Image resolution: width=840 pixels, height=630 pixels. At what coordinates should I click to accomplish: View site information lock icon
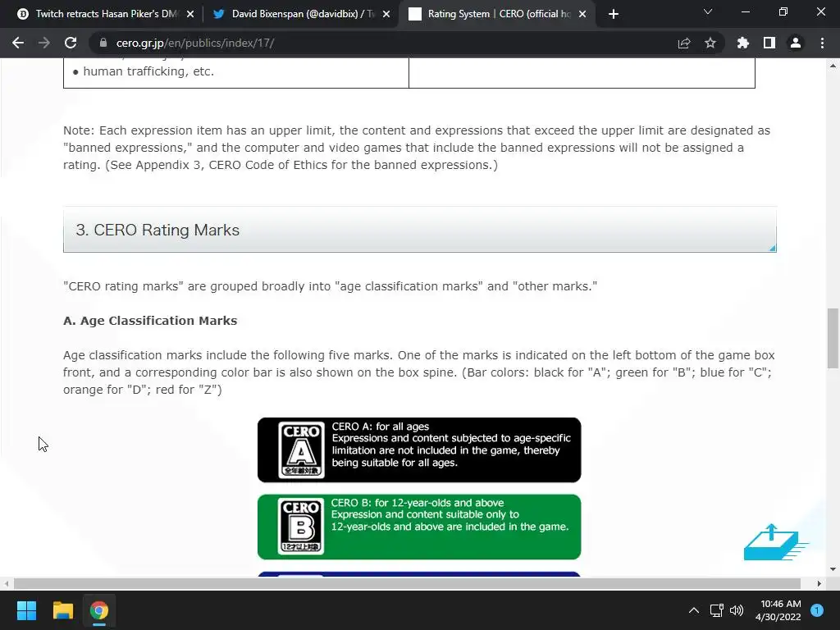pos(103,43)
